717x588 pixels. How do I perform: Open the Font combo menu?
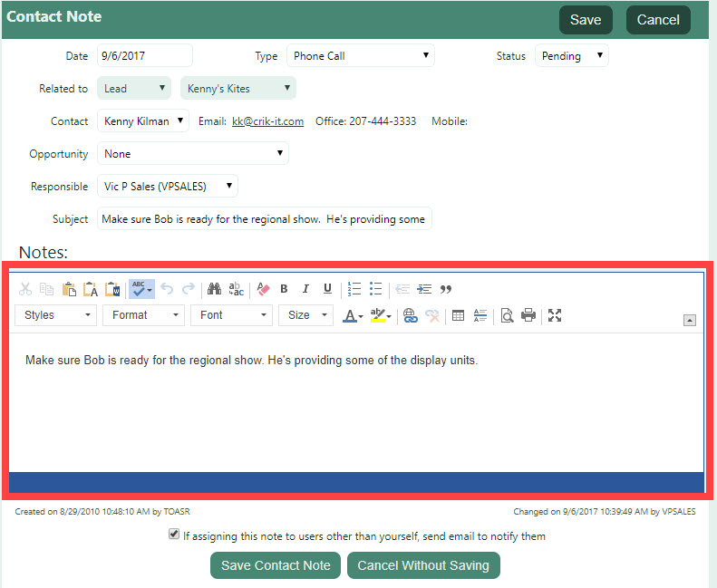231,315
